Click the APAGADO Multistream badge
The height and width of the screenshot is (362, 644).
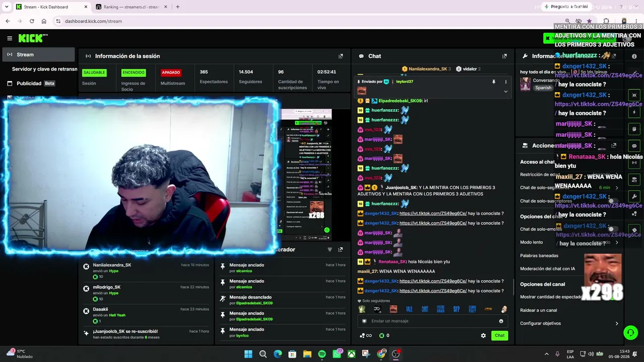pos(171,72)
